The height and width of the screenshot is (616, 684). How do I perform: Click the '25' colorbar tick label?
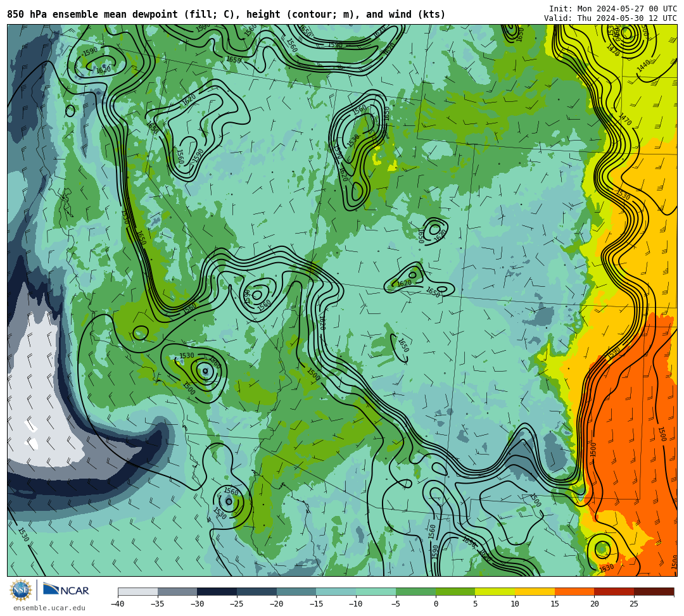(x=634, y=604)
